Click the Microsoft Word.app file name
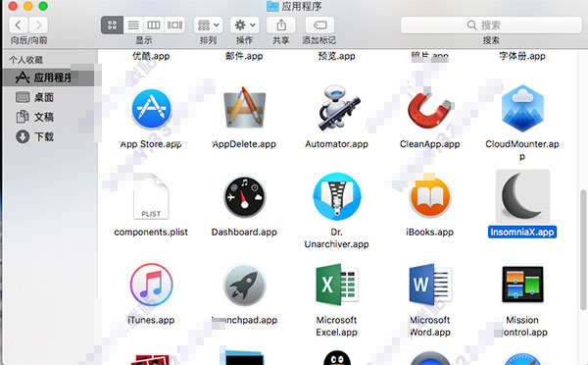This screenshot has width=588, height=365. point(430,326)
